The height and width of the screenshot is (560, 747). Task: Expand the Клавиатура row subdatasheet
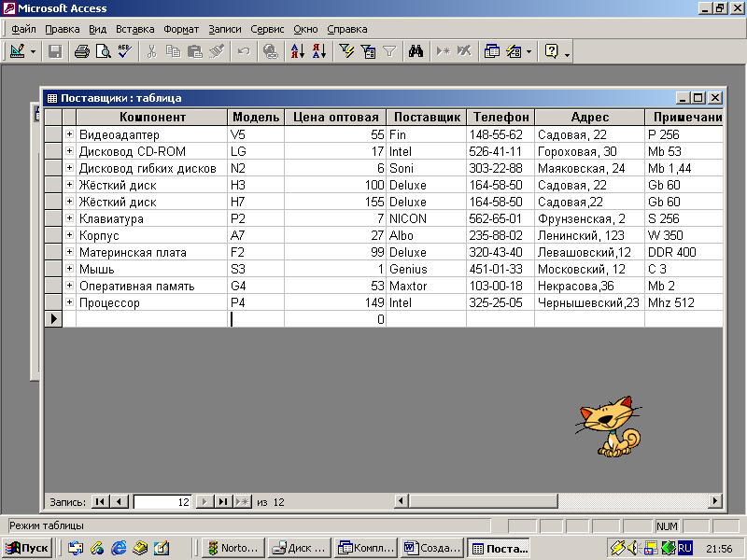coord(69,218)
